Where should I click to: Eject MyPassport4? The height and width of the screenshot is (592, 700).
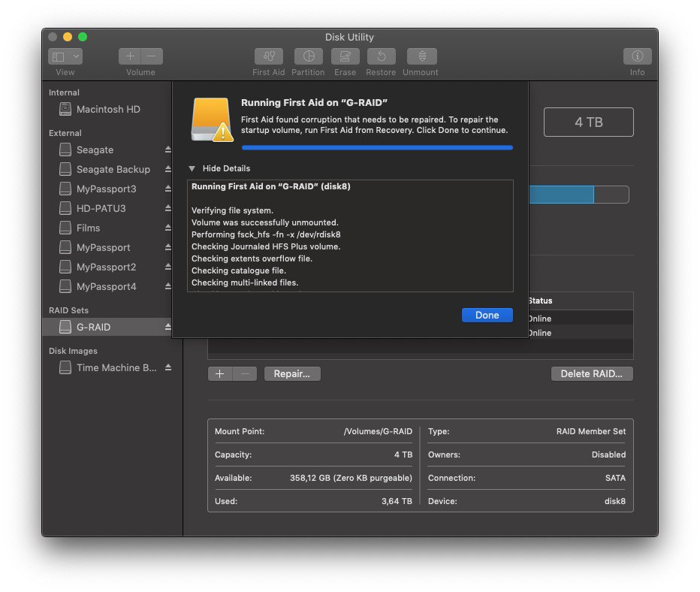point(167,286)
